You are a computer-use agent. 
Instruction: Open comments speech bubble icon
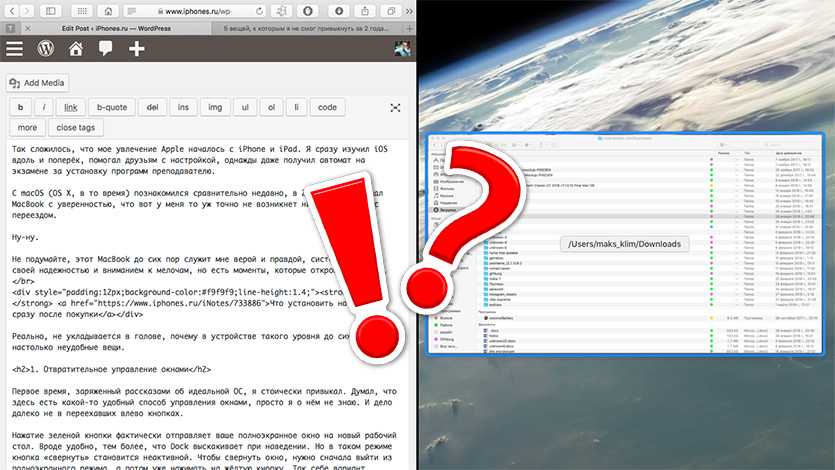pos(106,49)
